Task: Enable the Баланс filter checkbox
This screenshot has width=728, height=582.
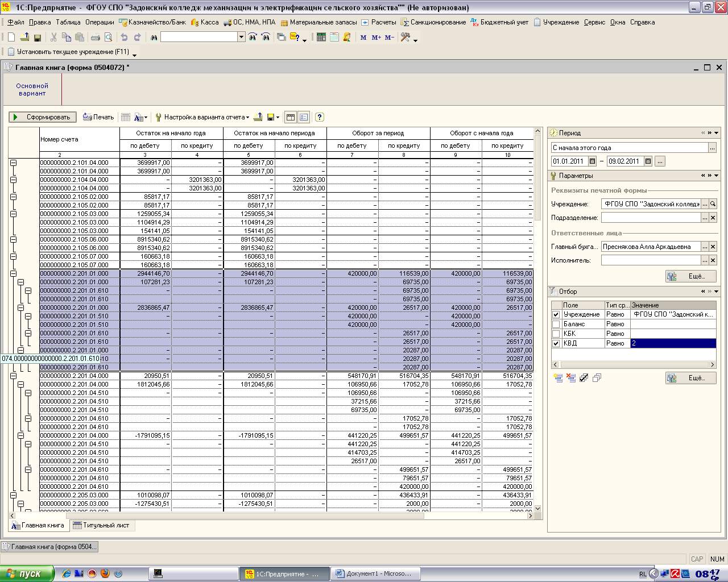Action: pos(556,324)
